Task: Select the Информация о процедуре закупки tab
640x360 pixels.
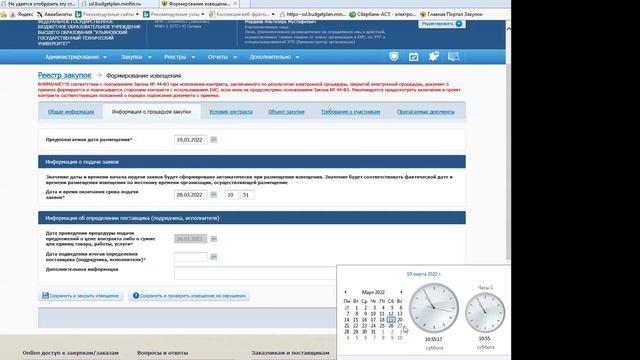Action: (151, 111)
